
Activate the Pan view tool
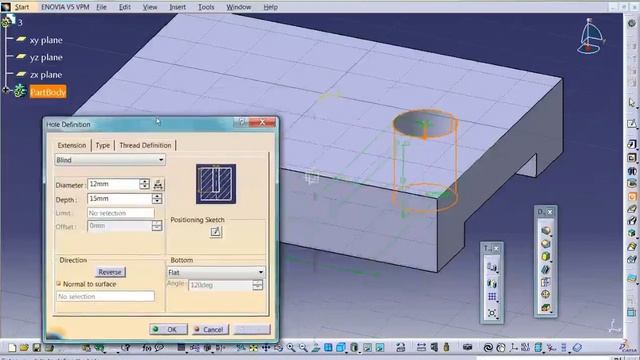tap(266, 348)
